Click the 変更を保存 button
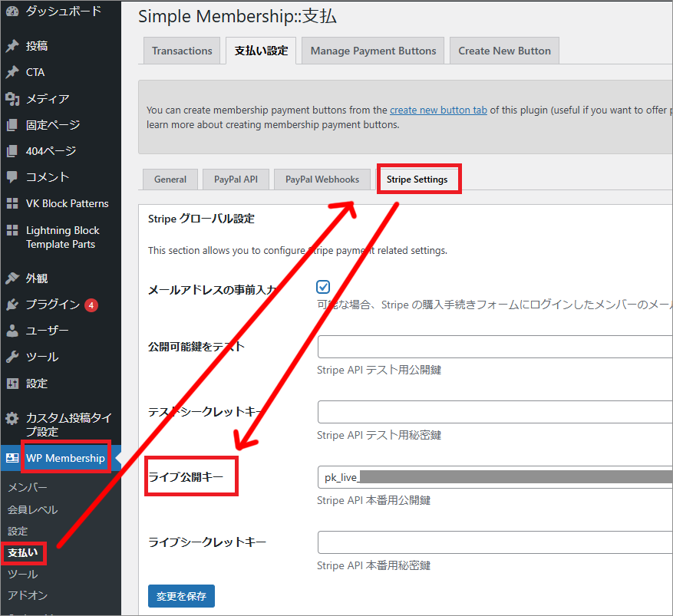The image size is (673, 616). coord(181,596)
